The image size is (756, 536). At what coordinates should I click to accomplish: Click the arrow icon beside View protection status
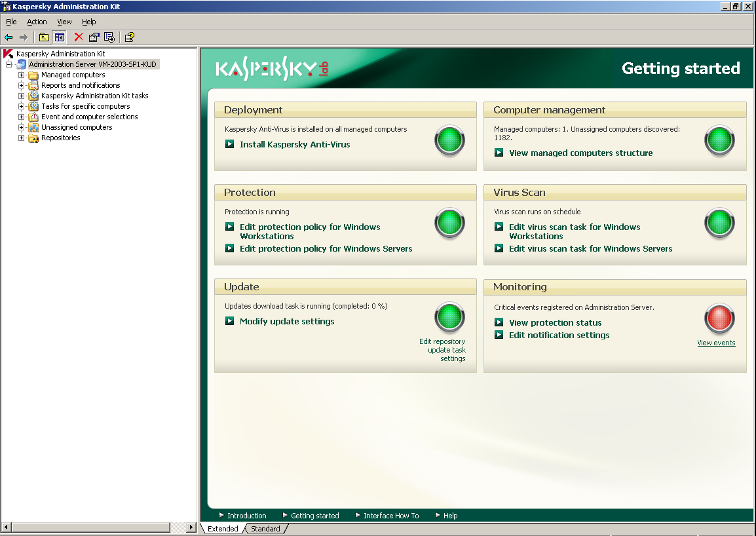point(499,322)
